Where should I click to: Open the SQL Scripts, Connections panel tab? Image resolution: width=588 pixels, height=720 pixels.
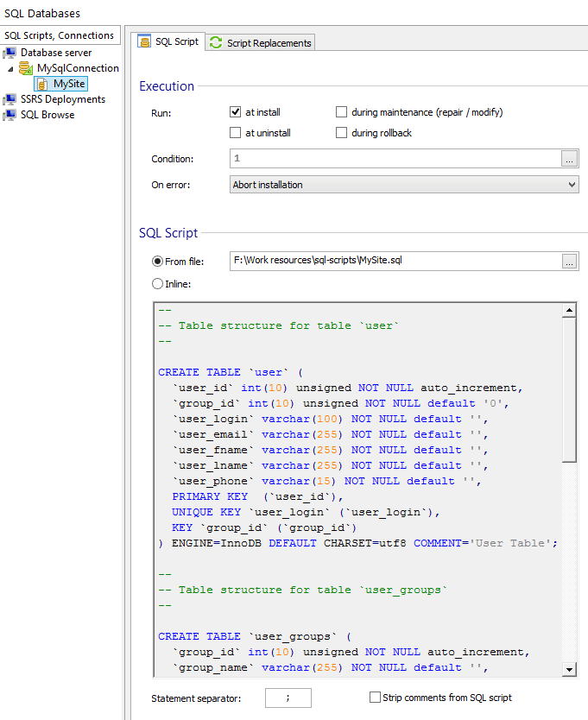click(60, 35)
